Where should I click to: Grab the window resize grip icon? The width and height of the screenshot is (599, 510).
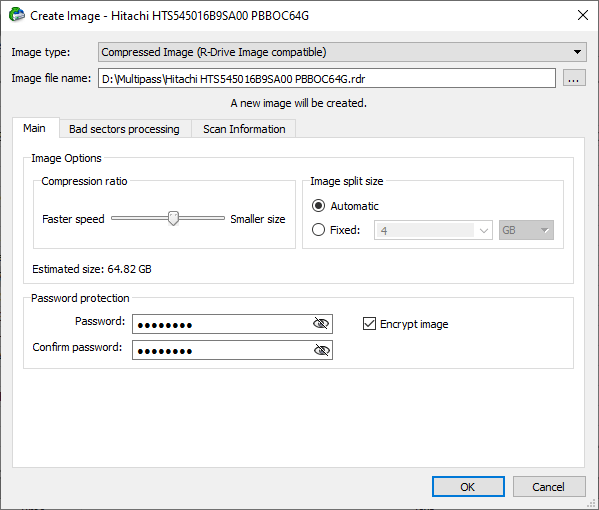point(592,503)
